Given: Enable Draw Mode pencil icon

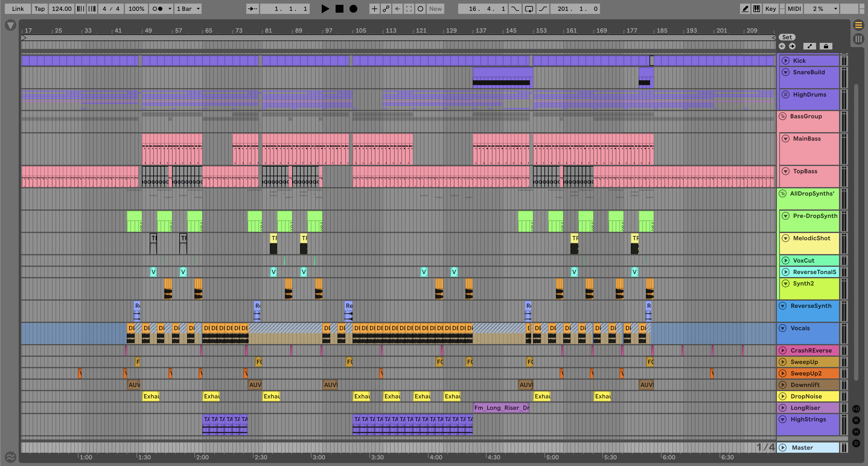Looking at the screenshot, I should (x=745, y=9).
